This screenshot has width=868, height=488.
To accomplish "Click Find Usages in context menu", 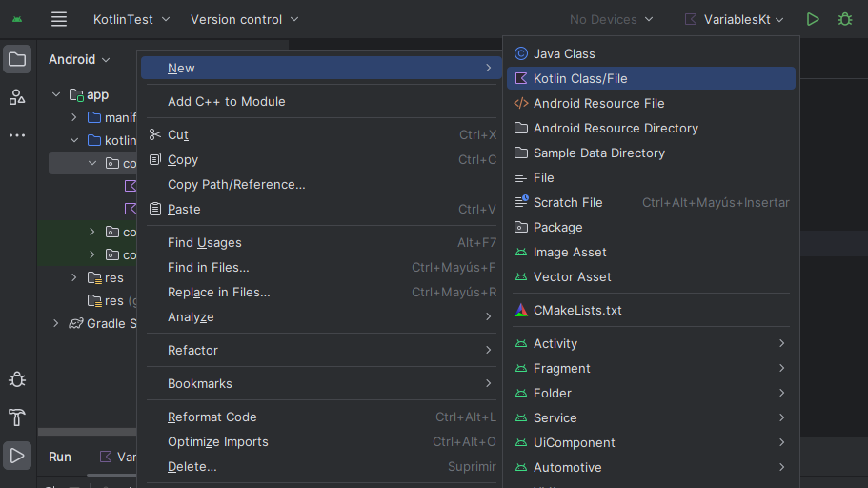I will (x=205, y=242).
